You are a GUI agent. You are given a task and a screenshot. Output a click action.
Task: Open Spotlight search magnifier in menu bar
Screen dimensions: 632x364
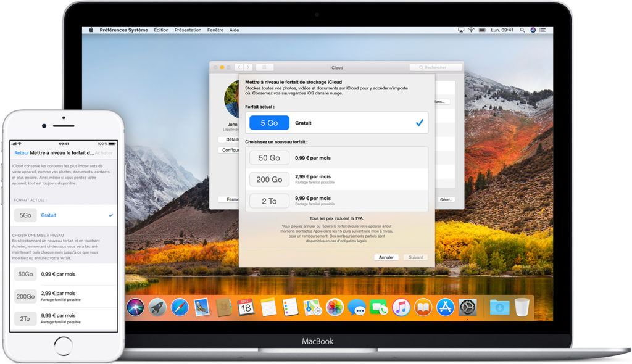[522, 30]
